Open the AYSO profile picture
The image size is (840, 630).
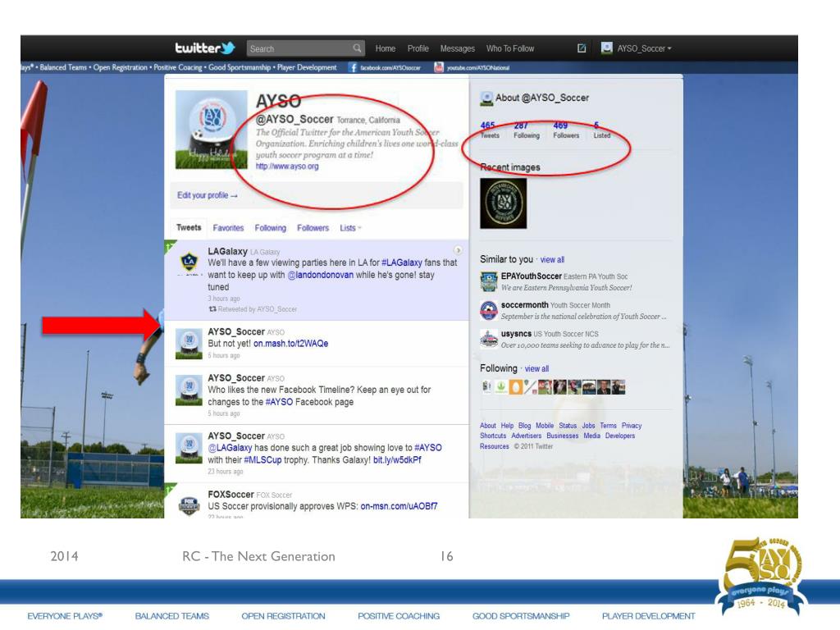tap(212, 129)
